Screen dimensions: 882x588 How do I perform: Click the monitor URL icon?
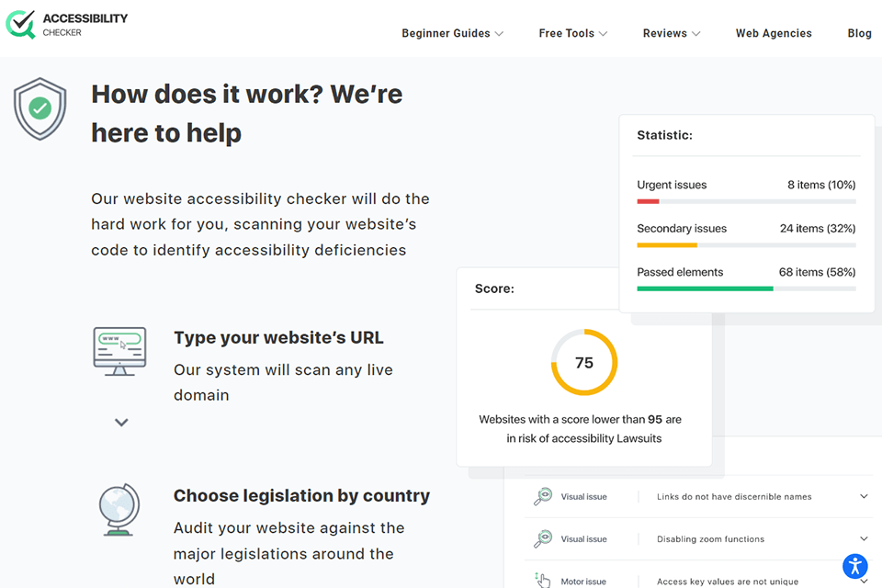pos(119,351)
